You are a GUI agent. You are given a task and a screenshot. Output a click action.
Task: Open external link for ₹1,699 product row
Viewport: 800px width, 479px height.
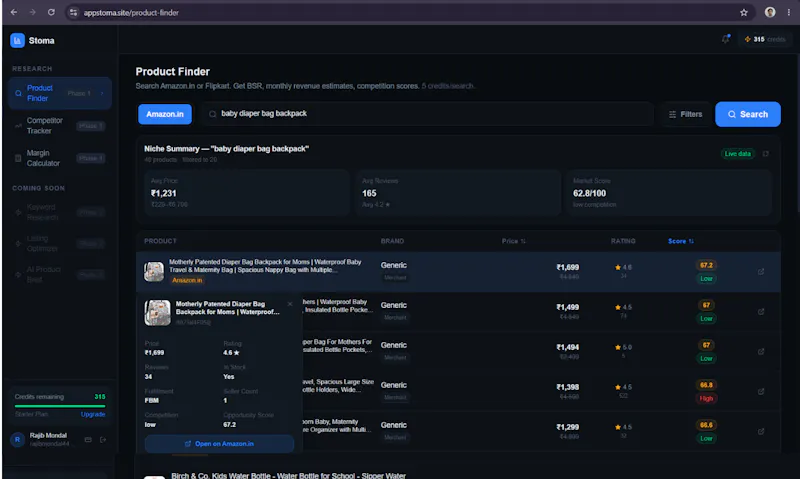pos(761,272)
